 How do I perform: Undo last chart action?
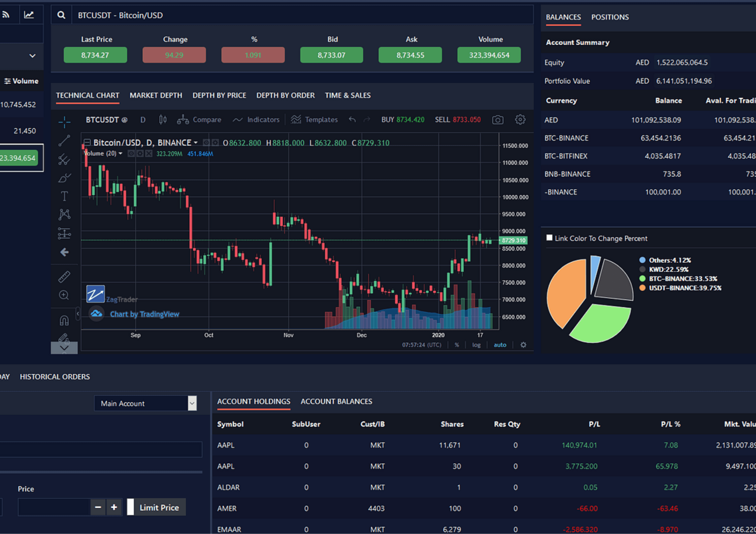point(352,119)
